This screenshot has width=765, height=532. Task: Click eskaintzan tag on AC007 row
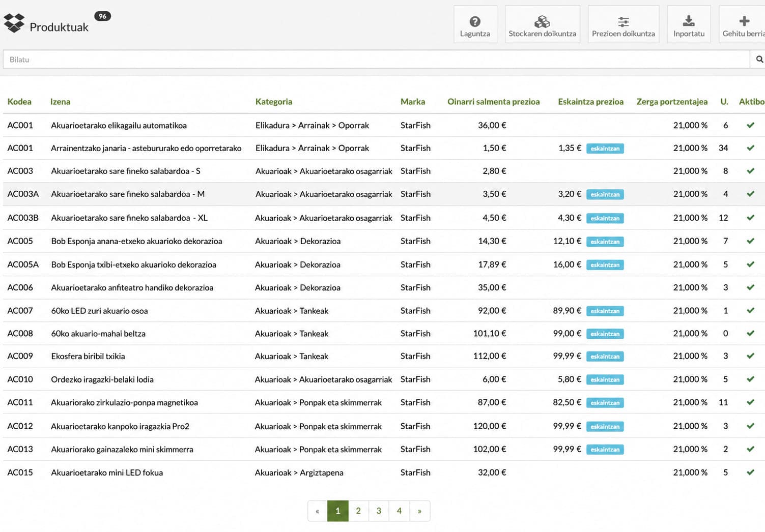click(605, 311)
